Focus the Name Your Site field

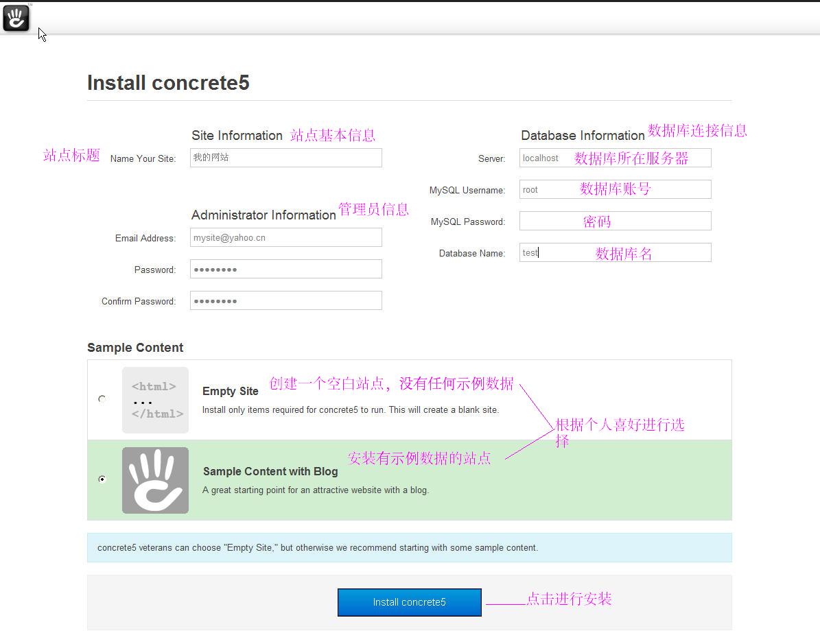pyautogui.click(x=286, y=158)
